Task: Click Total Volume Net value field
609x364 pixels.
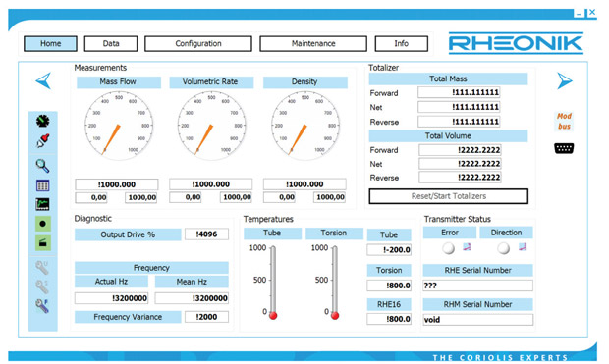Action: [460, 164]
